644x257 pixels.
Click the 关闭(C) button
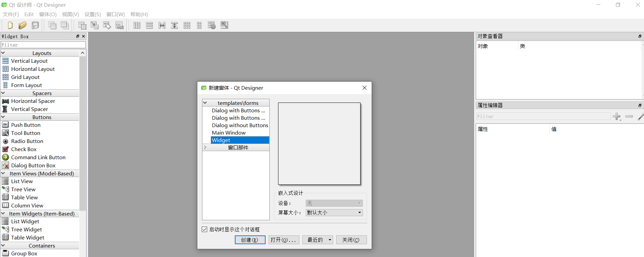[351, 240]
